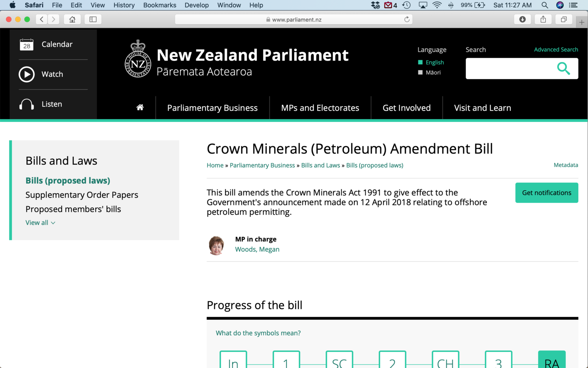Viewport: 588px width, 368px height.
Task: Switch language to Māori
Action: [x=433, y=72]
